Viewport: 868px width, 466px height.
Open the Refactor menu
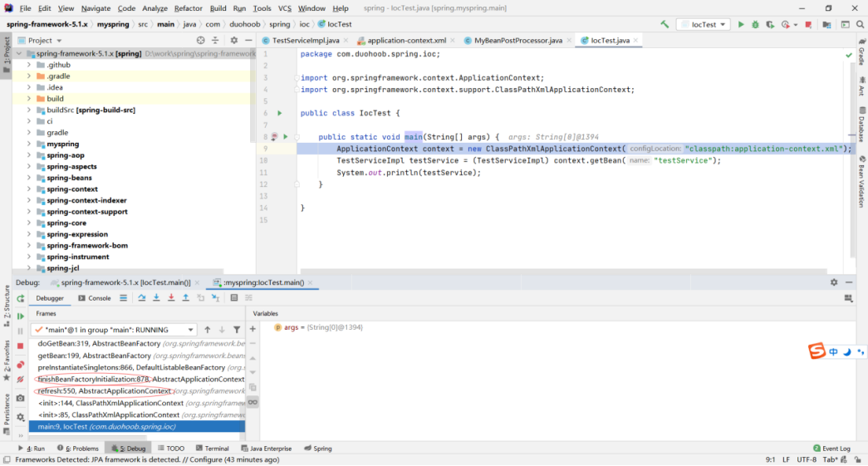(x=188, y=8)
